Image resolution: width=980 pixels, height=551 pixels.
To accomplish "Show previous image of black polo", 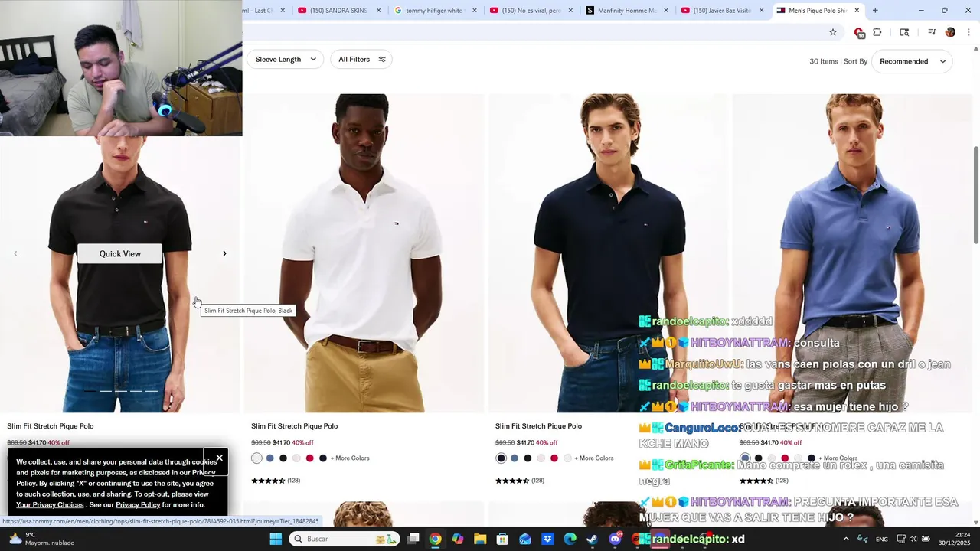I will tap(15, 253).
